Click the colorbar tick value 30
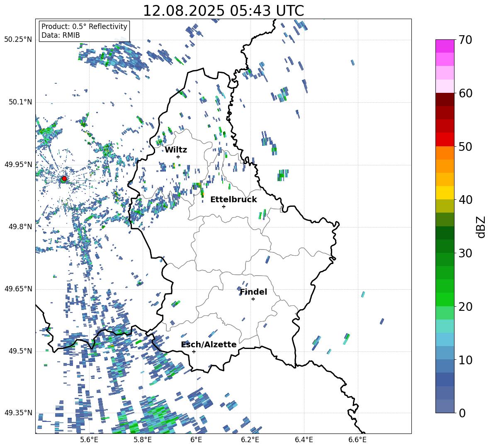Image resolution: width=491 pixels, height=448 pixels. coord(465,253)
